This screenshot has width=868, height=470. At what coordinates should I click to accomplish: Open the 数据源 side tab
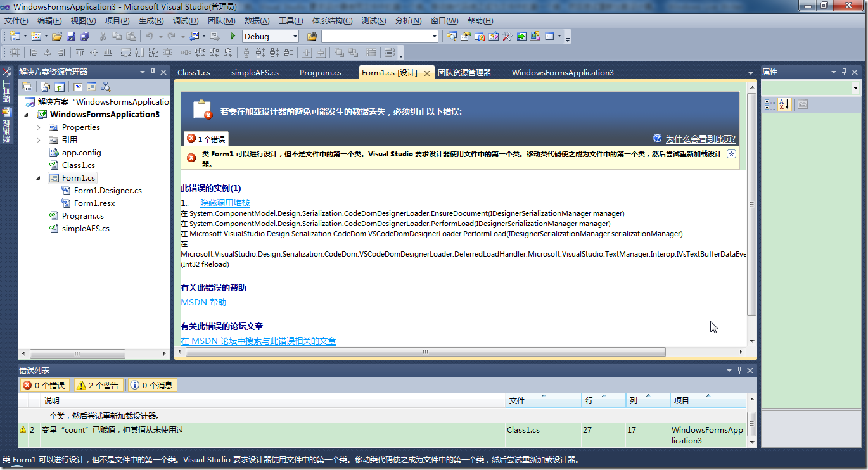click(7, 125)
